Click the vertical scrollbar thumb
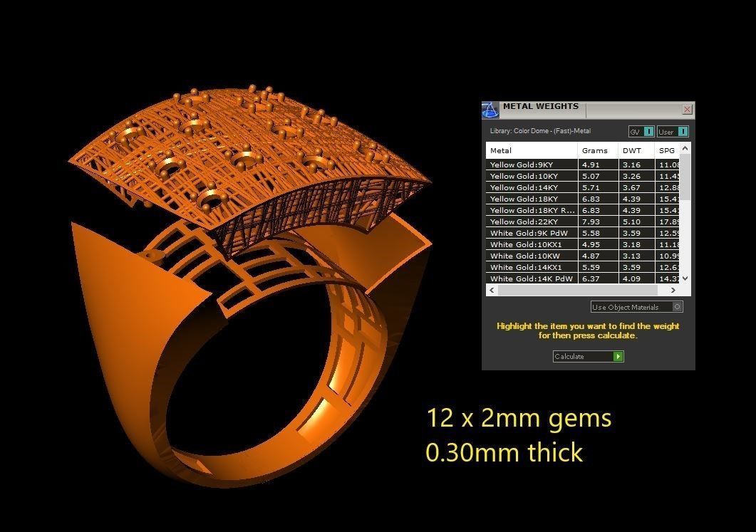The height and width of the screenshot is (532, 756). tap(685, 177)
